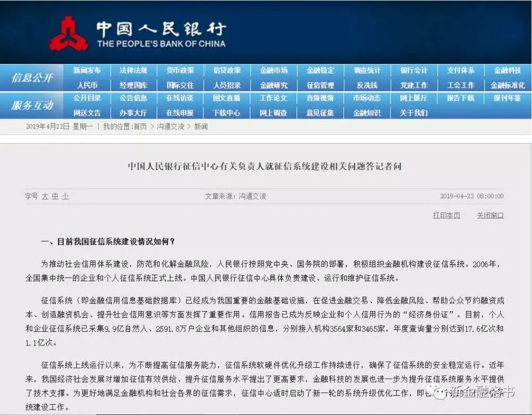Go to 支付体系 section
Image resolution: width=532 pixels, height=415 pixels.
(460, 71)
